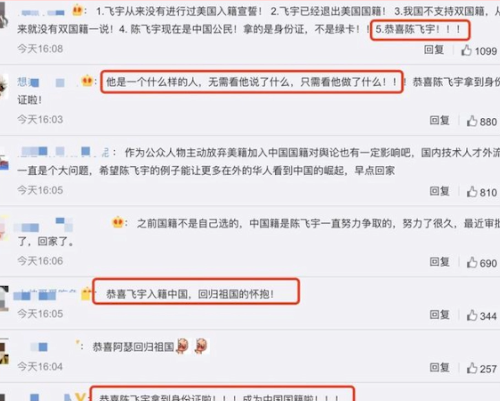The height and width of the screenshot is (401, 500).
Task: Click crown badge on 16:06 commenter
Action: [x=118, y=222]
